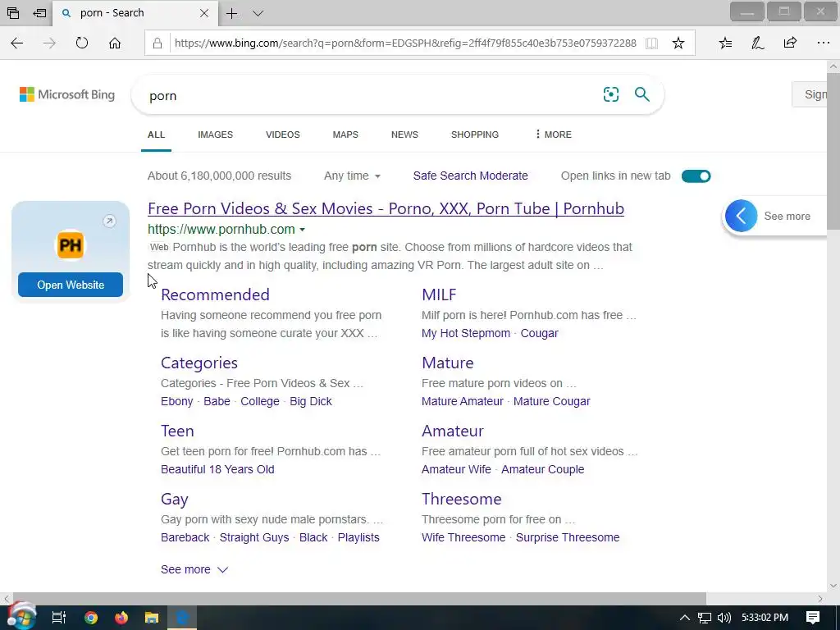This screenshot has height=630, width=840.
Task: Toggle Open links in new tab switch
Action: (x=696, y=176)
